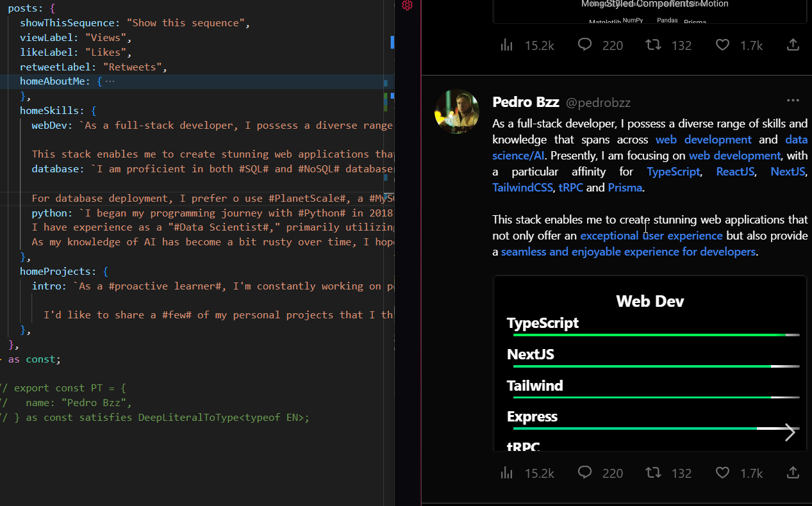This screenshot has height=506, width=812.
Task: Click the "Views" string value in the code
Action: (x=106, y=38)
